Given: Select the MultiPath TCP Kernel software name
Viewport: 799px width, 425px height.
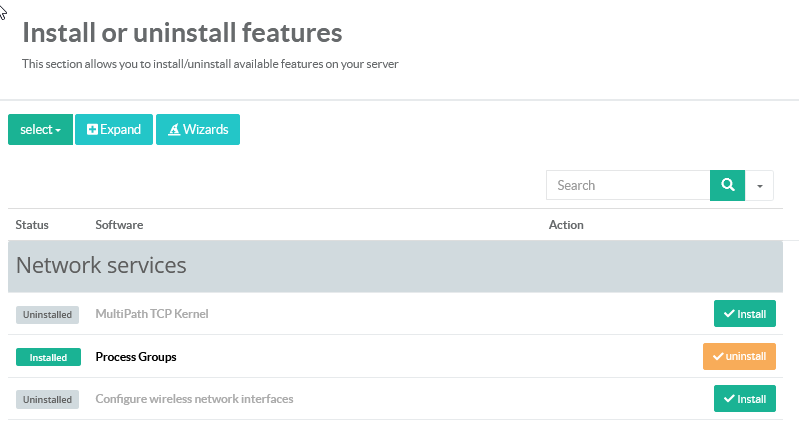Looking at the screenshot, I should (151, 314).
